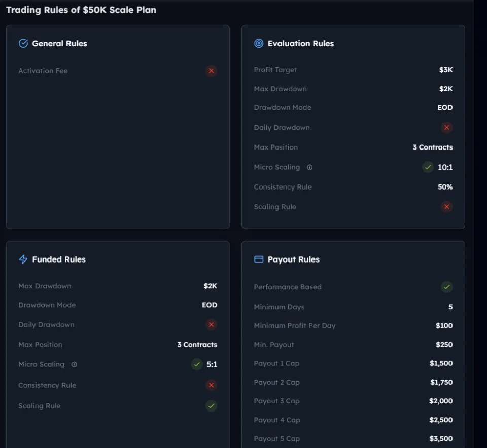487x448 pixels.
Task: Click the Payout Rules card icon
Action: point(259,259)
